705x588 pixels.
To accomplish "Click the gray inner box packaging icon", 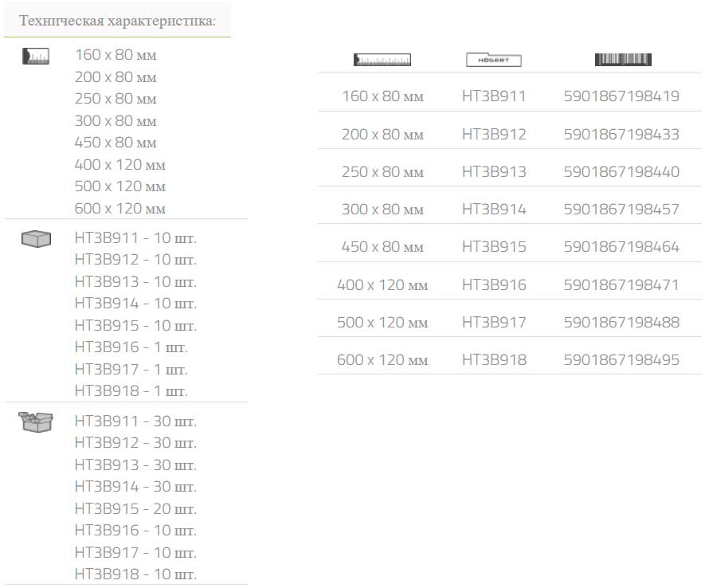I will pyautogui.click(x=36, y=238).
